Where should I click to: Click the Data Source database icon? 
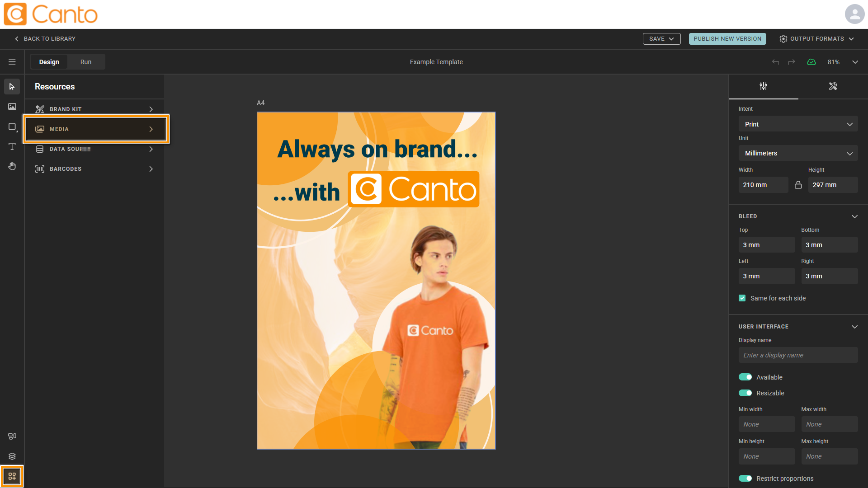coord(40,149)
